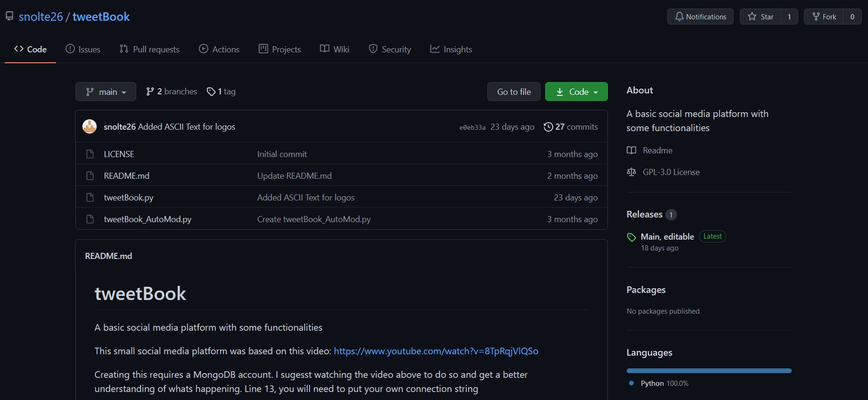868x400 pixels.
Task: Click the 'No packages published' text
Action: (x=663, y=311)
